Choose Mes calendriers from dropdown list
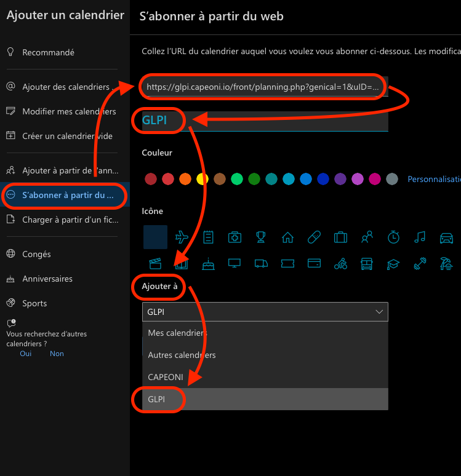461x476 pixels. coord(265,333)
